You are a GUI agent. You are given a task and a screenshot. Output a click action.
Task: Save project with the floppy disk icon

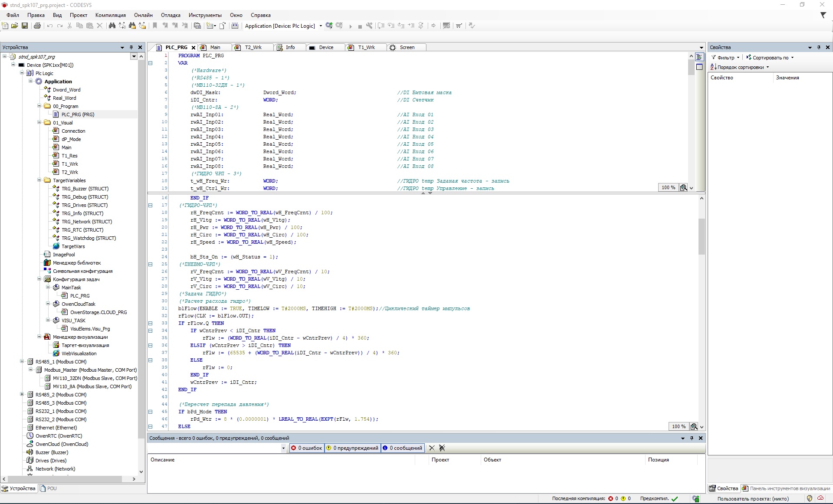pyautogui.click(x=25, y=26)
